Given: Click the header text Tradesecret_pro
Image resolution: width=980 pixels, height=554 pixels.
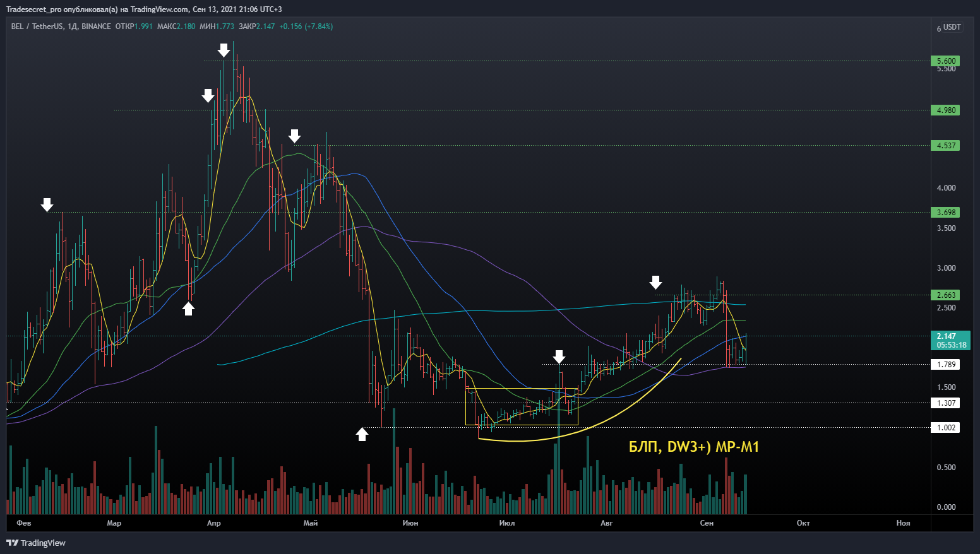Looking at the screenshot, I should pos(34,9).
